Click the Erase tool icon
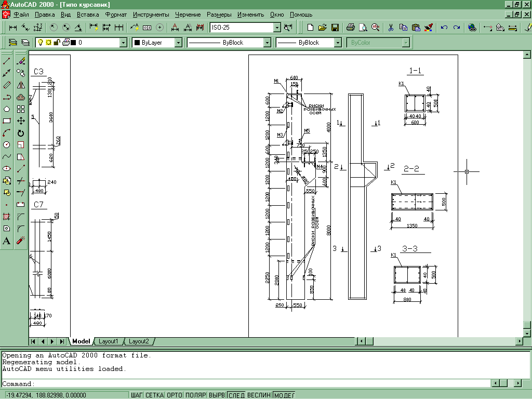 point(21,61)
